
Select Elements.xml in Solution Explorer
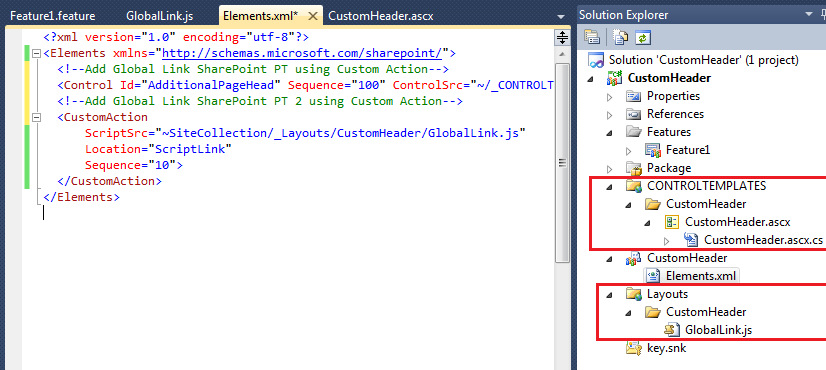[x=701, y=276]
